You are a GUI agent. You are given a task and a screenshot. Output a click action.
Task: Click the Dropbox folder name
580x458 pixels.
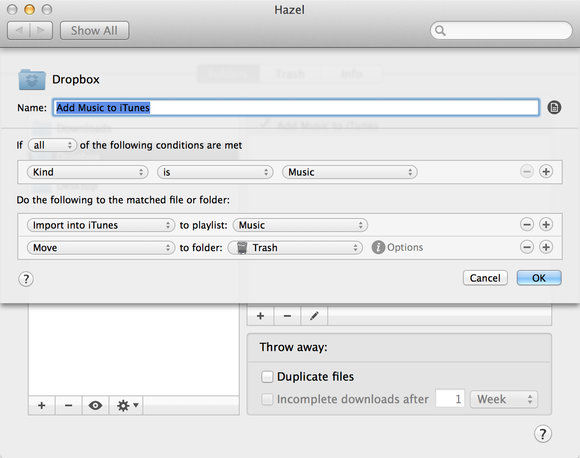(76, 80)
